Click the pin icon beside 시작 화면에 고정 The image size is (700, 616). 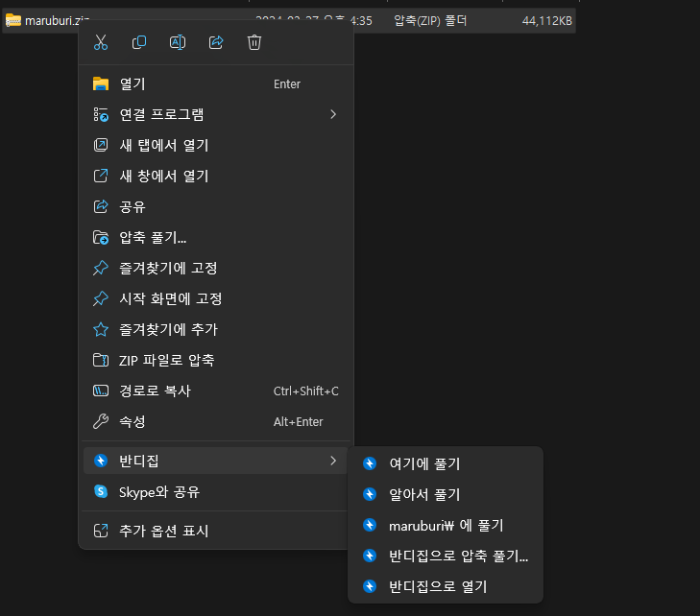pyautogui.click(x=101, y=298)
